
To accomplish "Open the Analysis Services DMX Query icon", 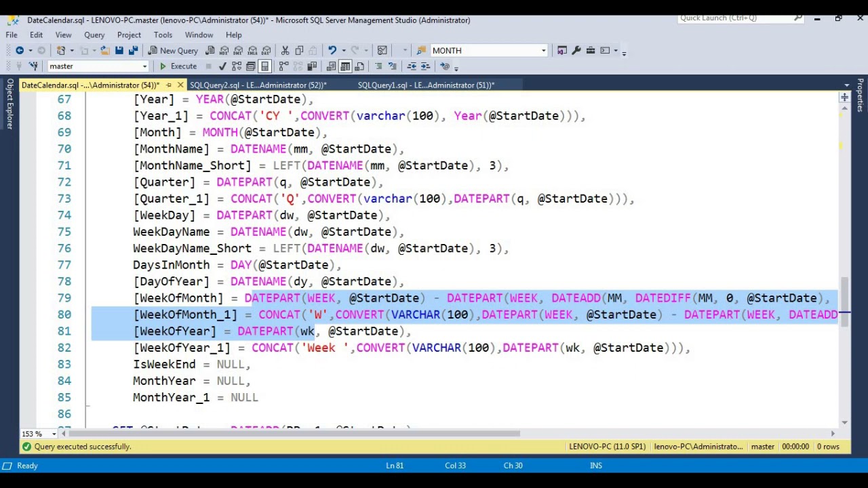I will tap(239, 50).
